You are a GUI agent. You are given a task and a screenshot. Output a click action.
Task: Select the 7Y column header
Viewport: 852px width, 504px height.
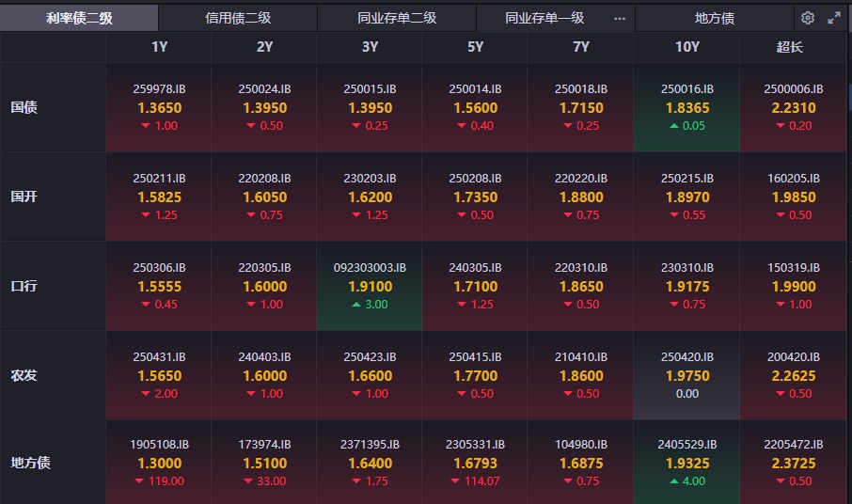point(581,47)
